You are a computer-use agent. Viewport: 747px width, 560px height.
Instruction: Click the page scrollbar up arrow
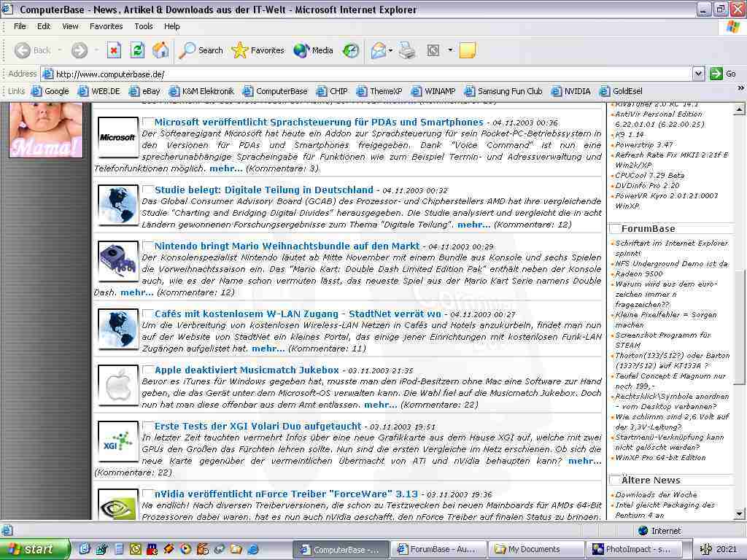click(740, 109)
